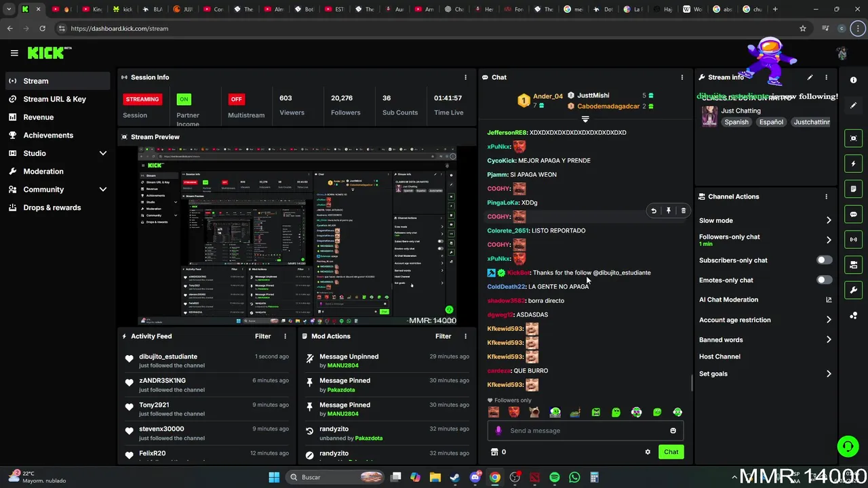The image size is (868, 488).
Task: Toggle the notes document widget icon in right rail
Action: point(854,189)
